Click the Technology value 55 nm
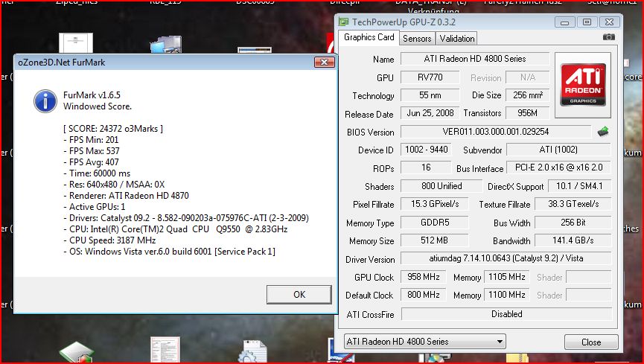Screen dimensions: 644x364 tap(430, 95)
